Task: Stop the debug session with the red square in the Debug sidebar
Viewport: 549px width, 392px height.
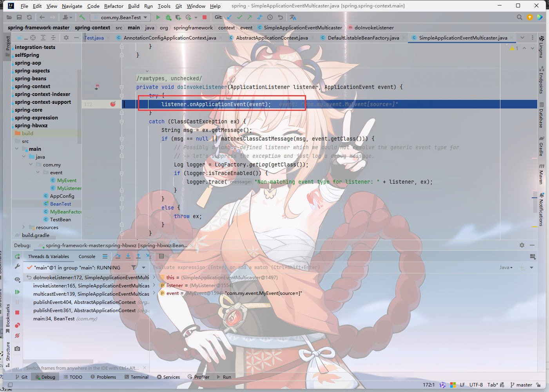Action: coord(17,312)
